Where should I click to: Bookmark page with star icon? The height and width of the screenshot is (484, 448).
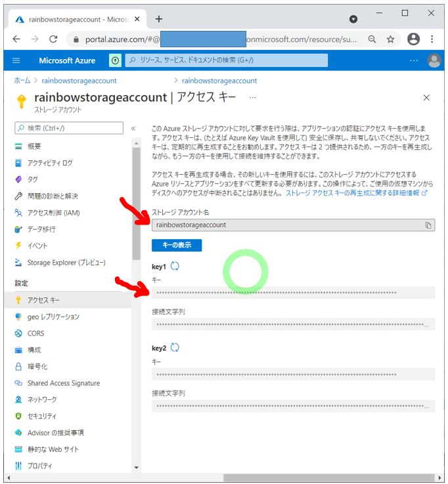click(x=391, y=39)
